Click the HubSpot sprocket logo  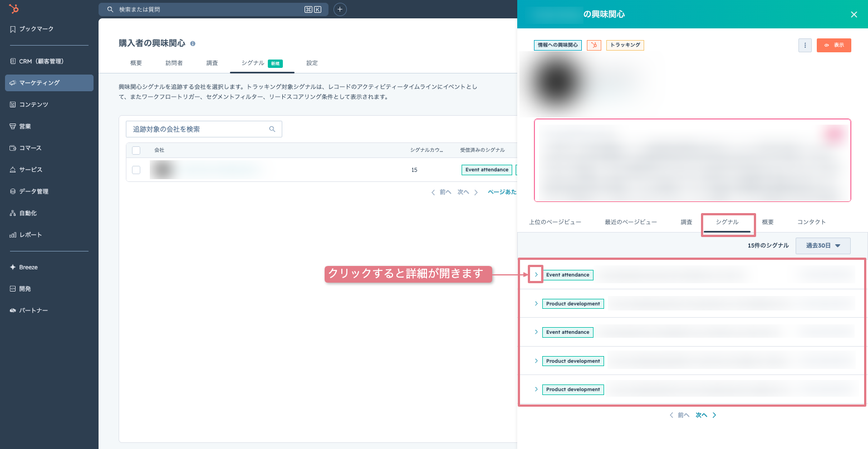click(14, 9)
